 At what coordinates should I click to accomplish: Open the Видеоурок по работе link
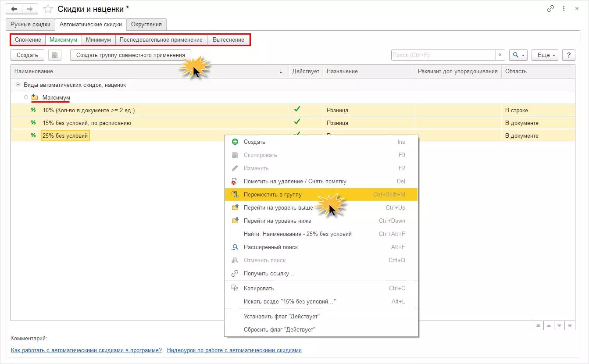(x=234, y=350)
